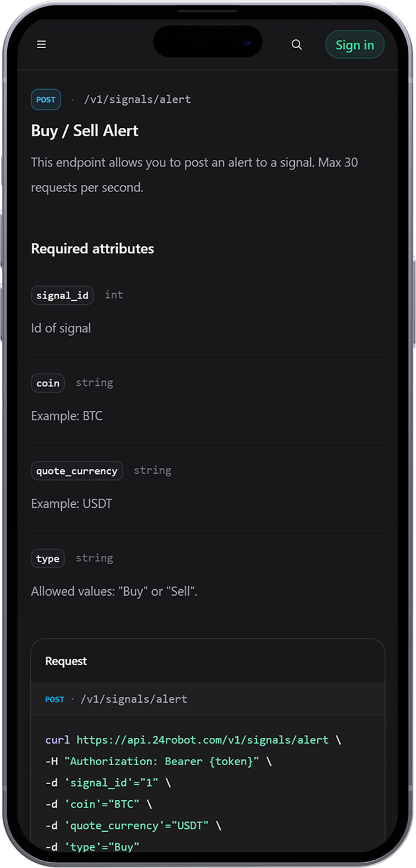Screen dimensions: 416x868
Task: Click the /v1/signals/alert path beside the POST badge
Action: pyautogui.click(x=137, y=99)
